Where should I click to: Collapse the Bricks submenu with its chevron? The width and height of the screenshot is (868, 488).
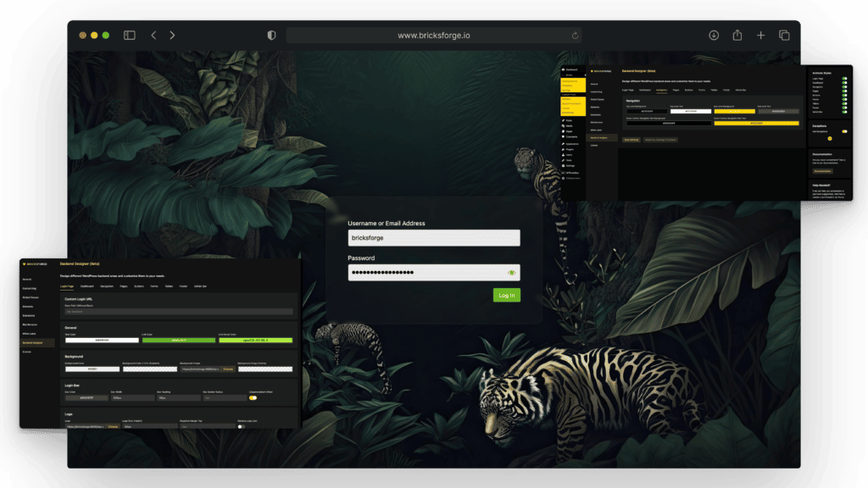[x=585, y=75]
